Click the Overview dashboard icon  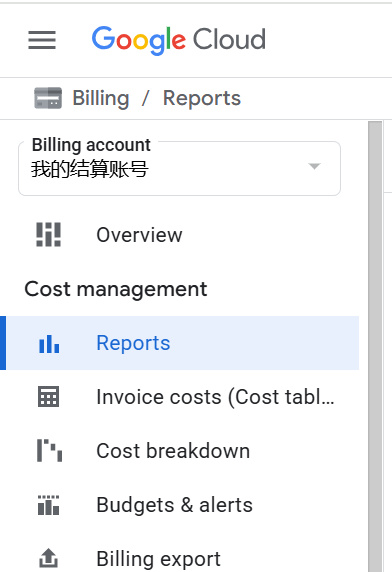pyautogui.click(x=48, y=235)
